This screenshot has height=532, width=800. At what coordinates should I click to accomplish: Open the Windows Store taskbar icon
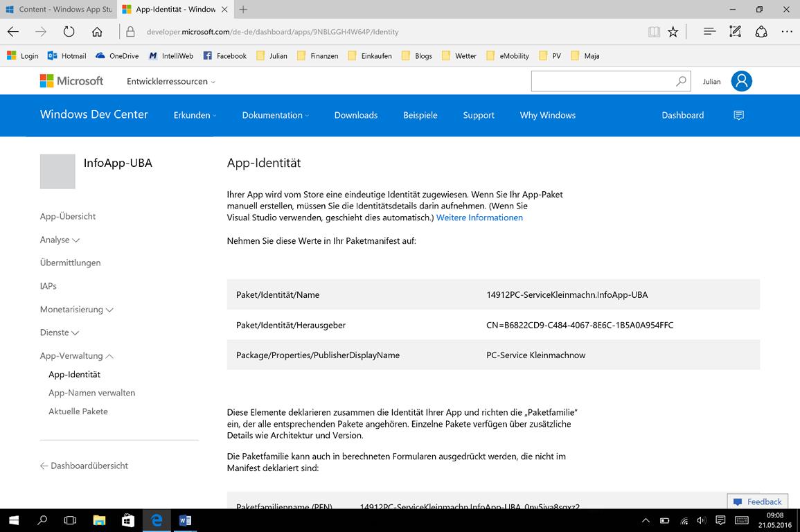[x=128, y=520]
